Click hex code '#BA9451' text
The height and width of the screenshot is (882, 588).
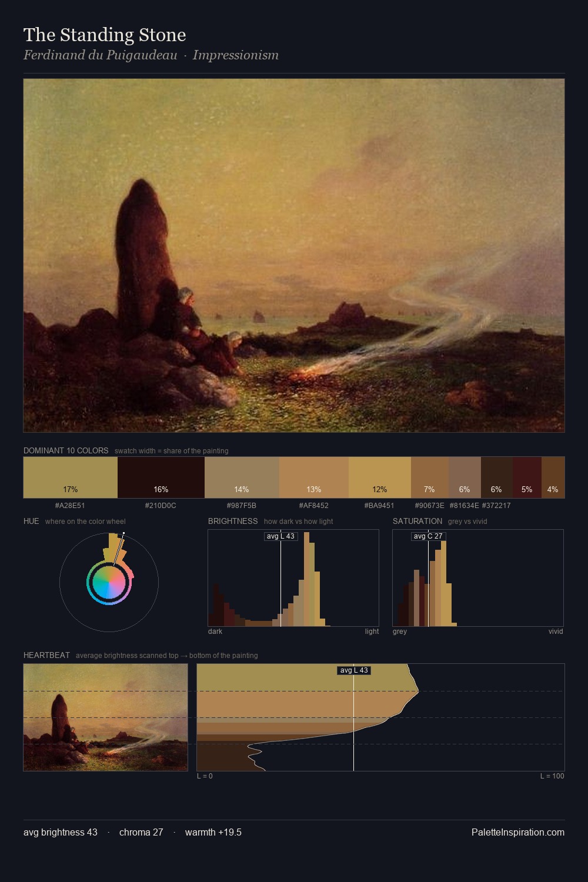(x=379, y=506)
